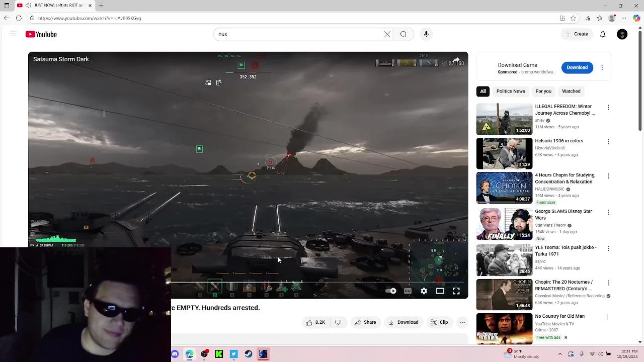
Task: Open Microsoft Edge taskbar icon
Action: click(189, 354)
